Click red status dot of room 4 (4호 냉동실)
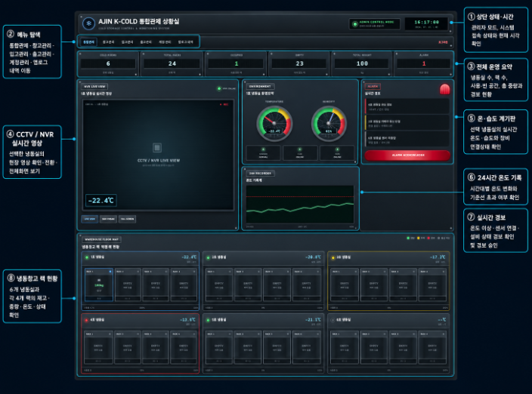Screen dimensions: 532x394 pos(86,320)
